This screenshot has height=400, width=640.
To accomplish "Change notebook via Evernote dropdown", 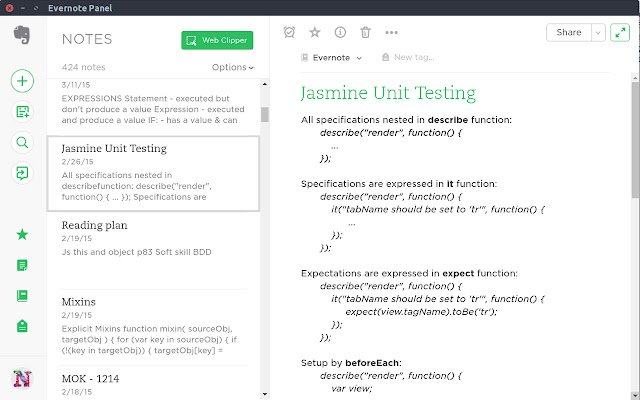I will click(x=331, y=58).
